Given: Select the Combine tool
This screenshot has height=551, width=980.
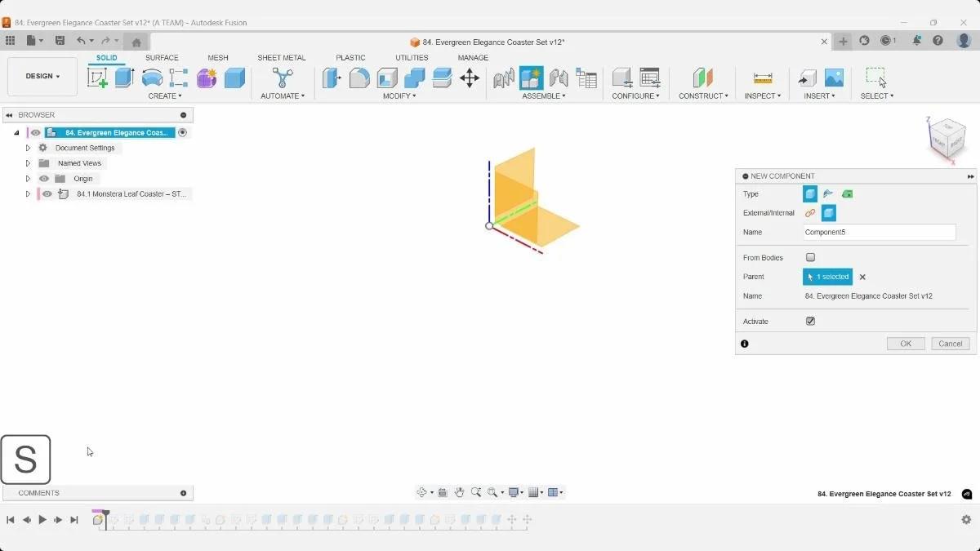Looking at the screenshot, I should [x=414, y=78].
